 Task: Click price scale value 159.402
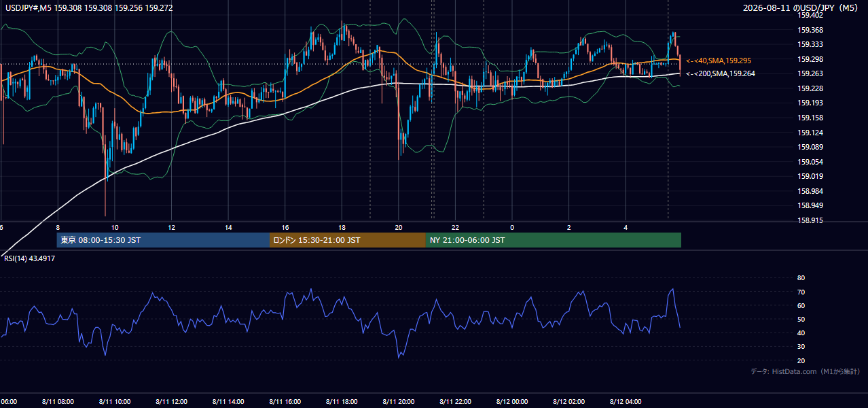coord(810,15)
